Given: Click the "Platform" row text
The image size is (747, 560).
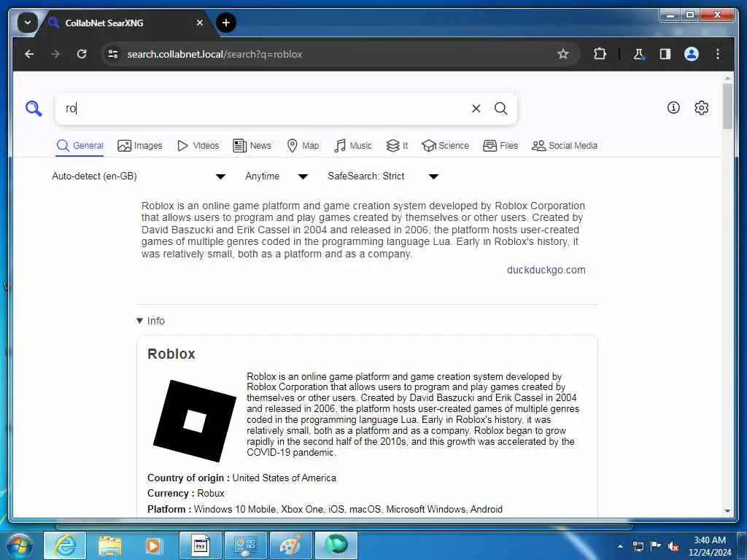Looking at the screenshot, I should [x=325, y=509].
